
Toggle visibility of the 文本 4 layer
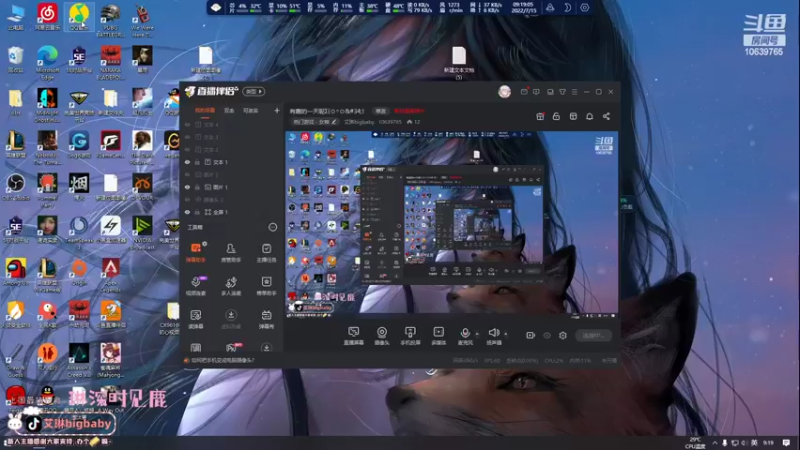[x=187, y=124]
